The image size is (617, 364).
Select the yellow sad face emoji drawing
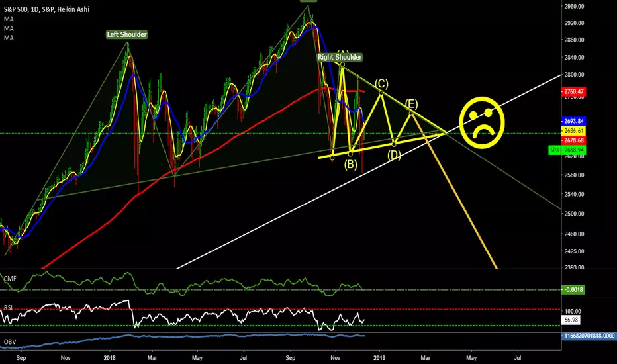pyautogui.click(x=482, y=122)
